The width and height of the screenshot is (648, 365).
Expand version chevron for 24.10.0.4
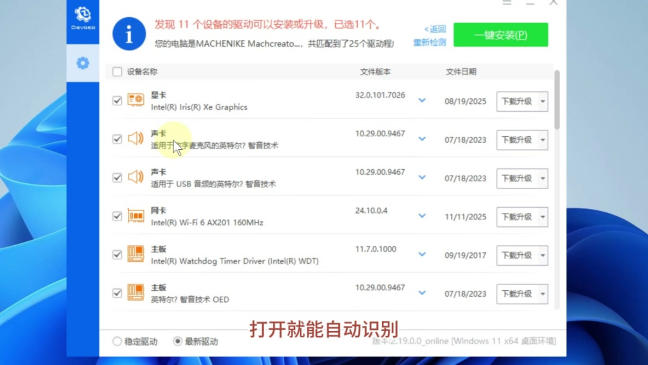pyautogui.click(x=422, y=216)
